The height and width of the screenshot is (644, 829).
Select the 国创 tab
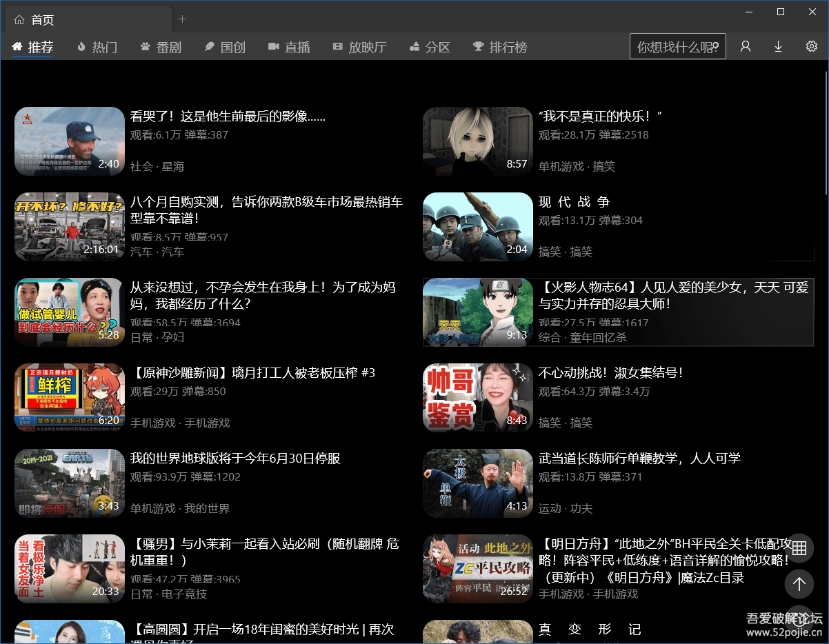click(225, 47)
